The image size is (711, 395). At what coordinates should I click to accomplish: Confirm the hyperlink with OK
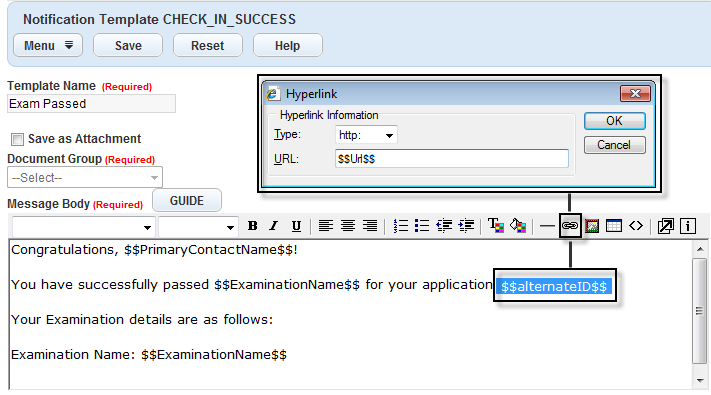point(614,121)
